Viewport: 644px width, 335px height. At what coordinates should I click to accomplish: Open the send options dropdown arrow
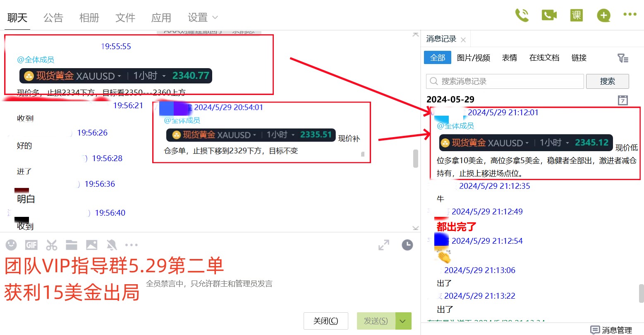tap(403, 321)
